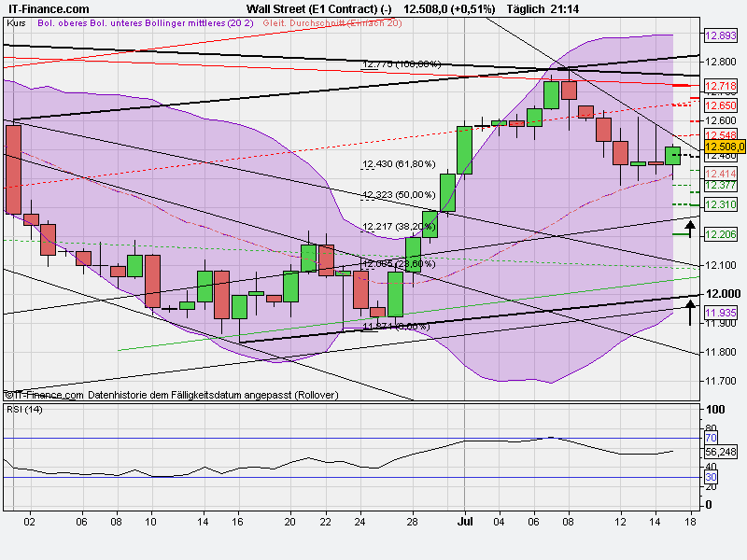This screenshot has height=560, width=747.
Task: Select the pink 12.414 price label
Action: [719, 172]
